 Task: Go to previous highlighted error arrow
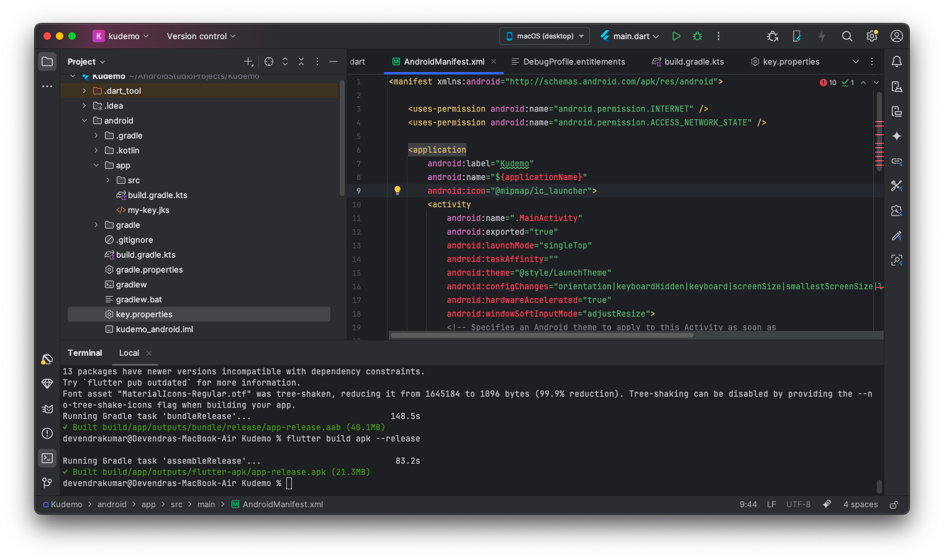click(x=863, y=83)
